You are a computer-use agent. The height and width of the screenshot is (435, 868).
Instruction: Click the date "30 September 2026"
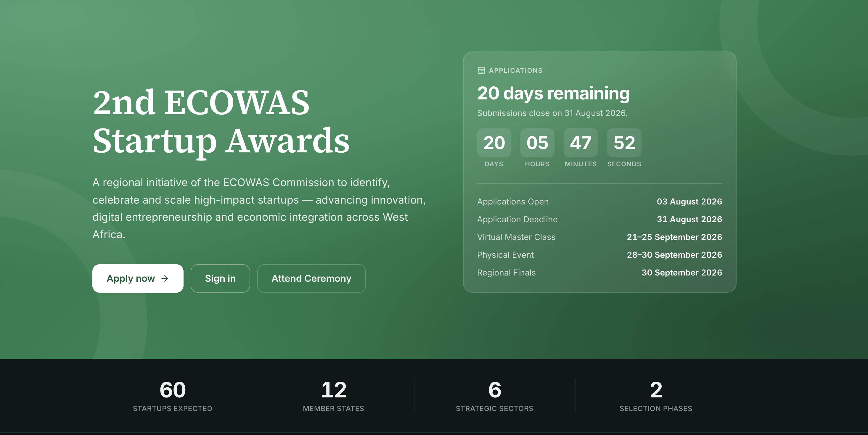point(682,273)
